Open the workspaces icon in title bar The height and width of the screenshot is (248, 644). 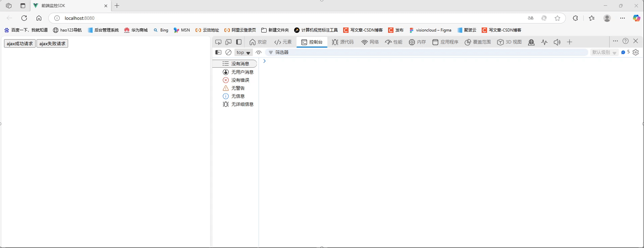(x=9, y=6)
